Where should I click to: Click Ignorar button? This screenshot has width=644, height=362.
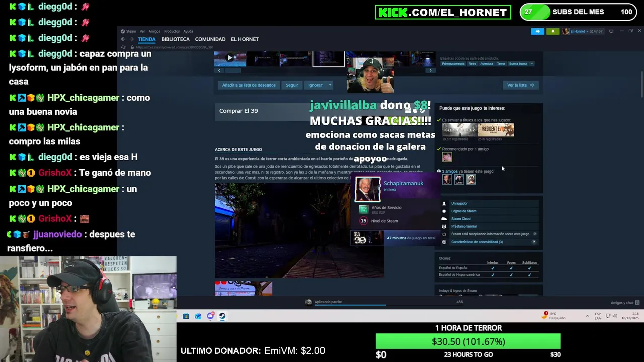[x=315, y=85]
